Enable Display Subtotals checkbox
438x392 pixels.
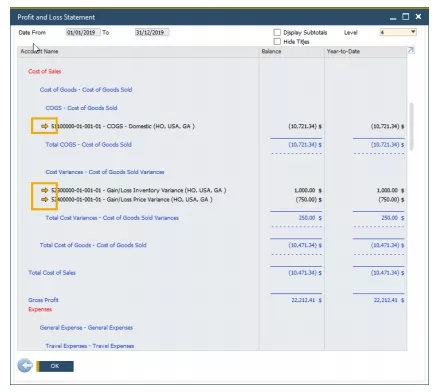tap(277, 32)
